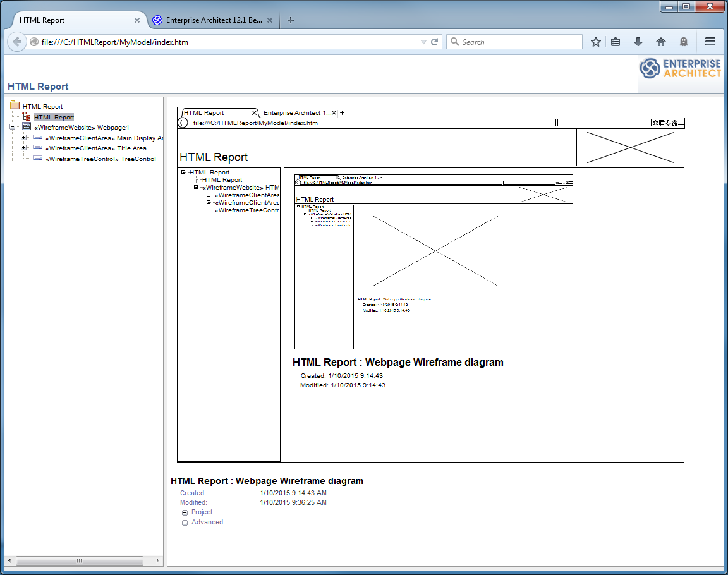Expand the Main Display Area tree node
Viewport: 728px width, 575px height.
click(x=24, y=138)
